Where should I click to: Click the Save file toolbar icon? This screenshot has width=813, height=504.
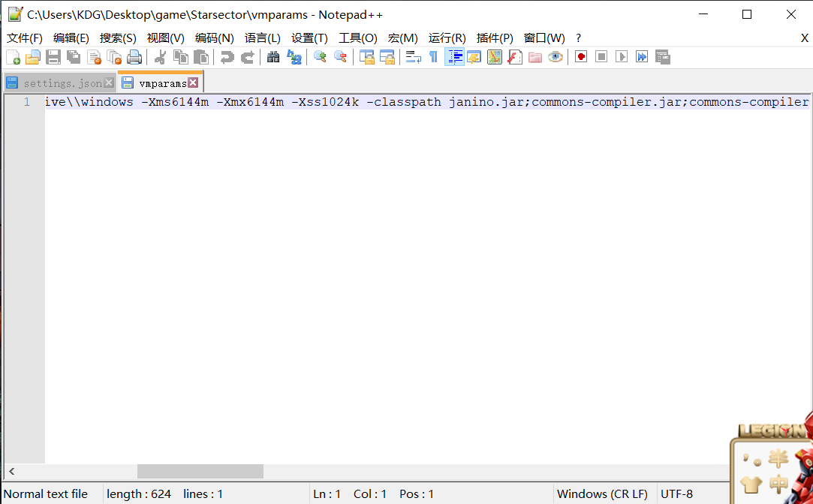point(53,57)
